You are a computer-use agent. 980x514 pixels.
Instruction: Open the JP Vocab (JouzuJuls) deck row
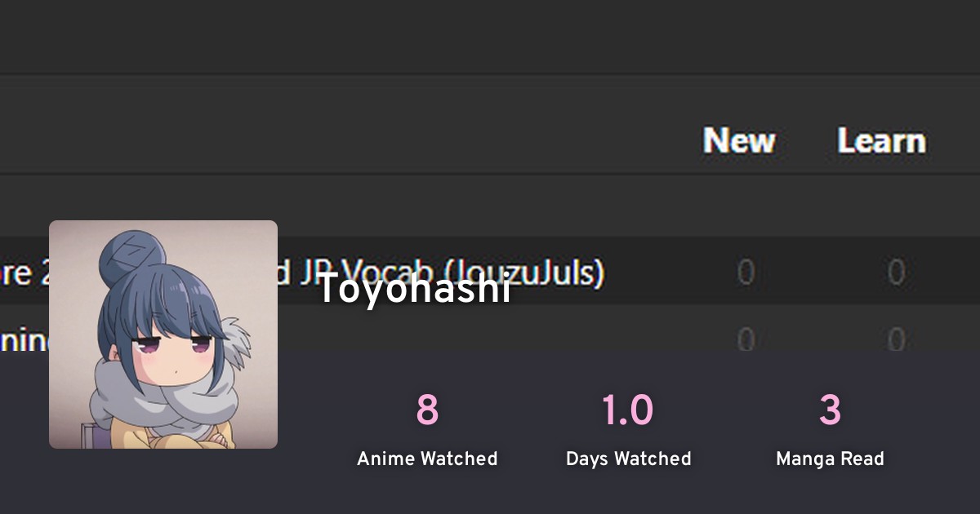tap(490, 272)
